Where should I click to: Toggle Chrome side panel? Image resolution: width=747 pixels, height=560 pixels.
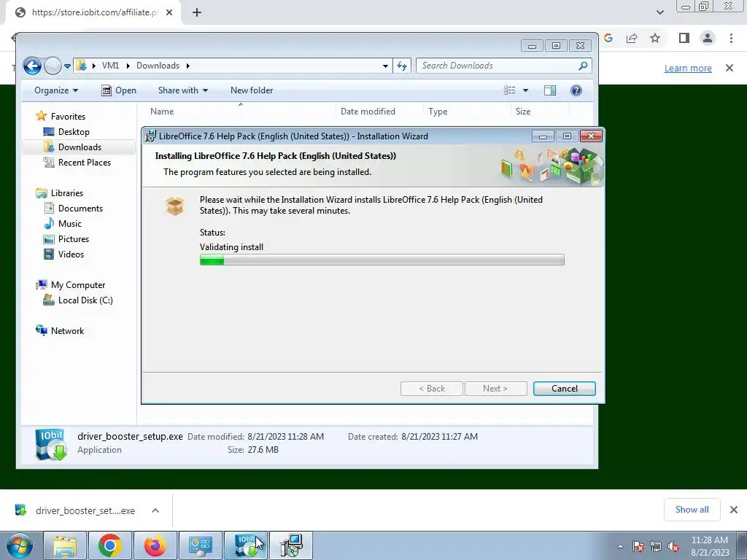[x=684, y=38]
